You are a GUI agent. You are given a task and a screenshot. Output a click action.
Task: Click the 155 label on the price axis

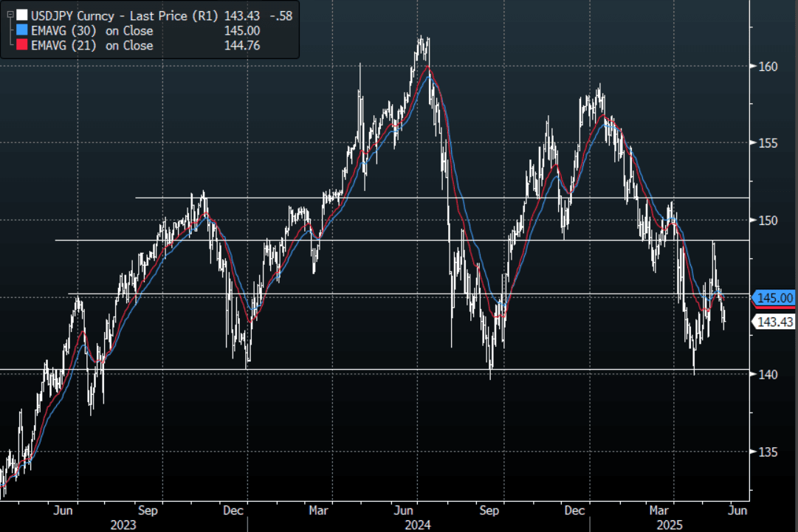[769, 143]
